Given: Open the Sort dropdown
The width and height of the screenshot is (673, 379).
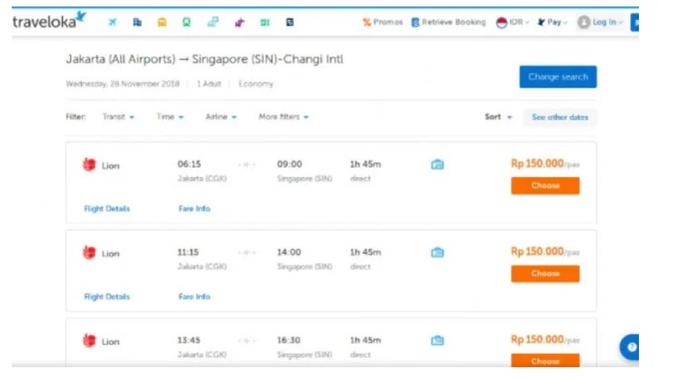Looking at the screenshot, I should 498,117.
